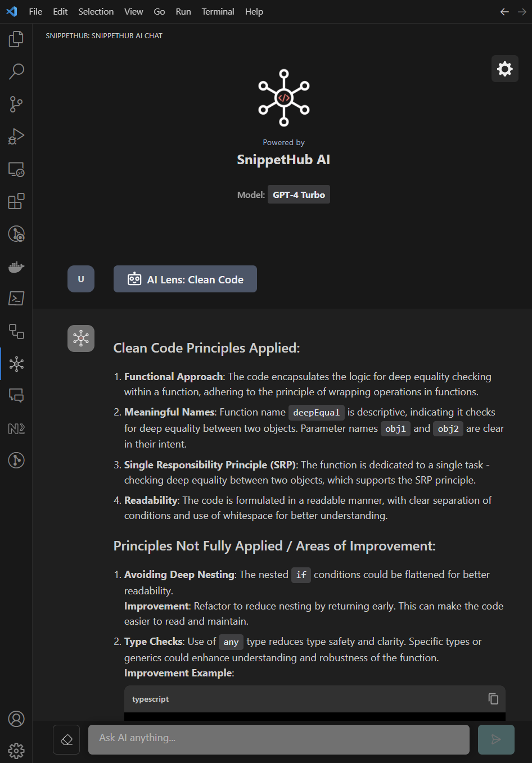Open SnippetHub AI chat settings gear

click(x=505, y=69)
